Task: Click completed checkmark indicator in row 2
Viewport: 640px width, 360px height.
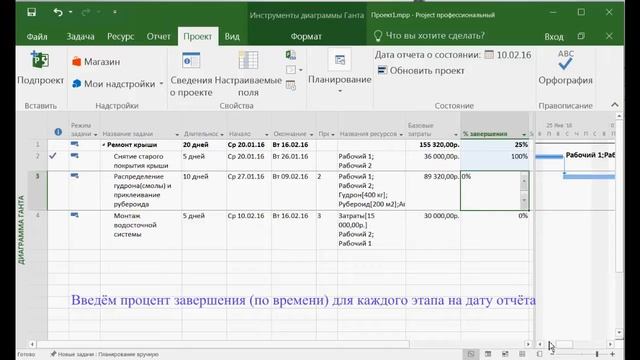Action: 53,156
